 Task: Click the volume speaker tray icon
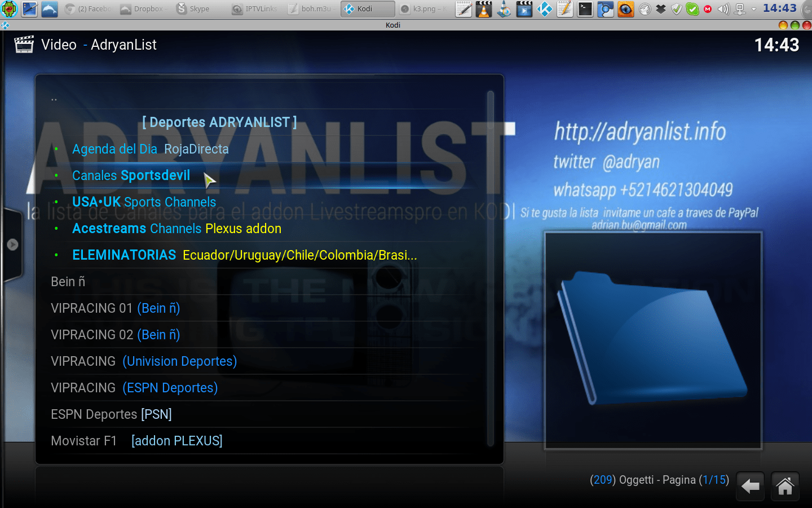pos(723,9)
